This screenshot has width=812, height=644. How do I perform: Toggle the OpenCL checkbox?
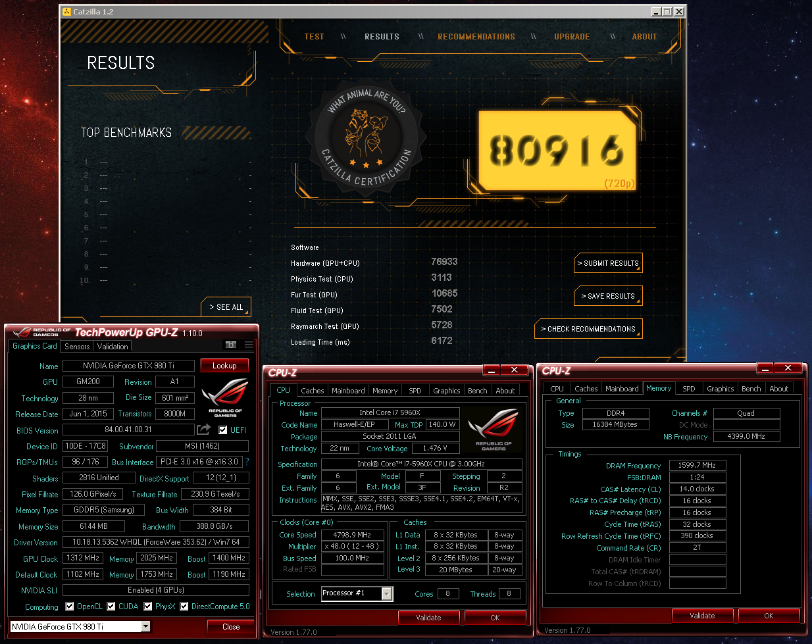click(70, 607)
